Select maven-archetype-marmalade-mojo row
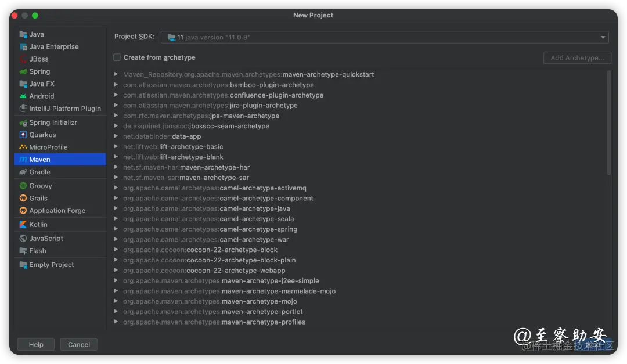Image resolution: width=627 pixels, height=364 pixels. click(x=229, y=291)
